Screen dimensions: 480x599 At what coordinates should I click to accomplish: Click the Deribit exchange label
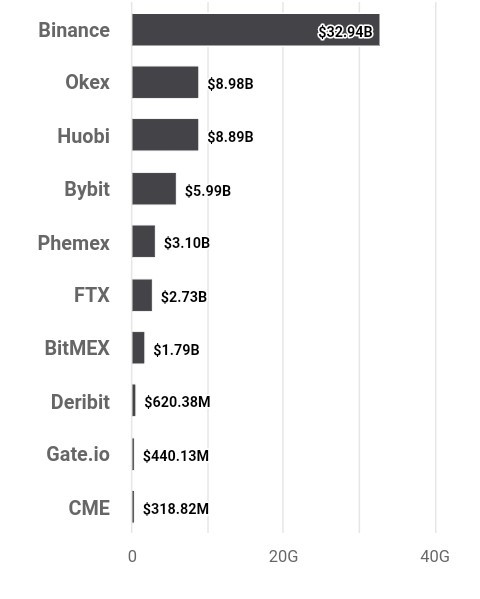click(x=80, y=402)
